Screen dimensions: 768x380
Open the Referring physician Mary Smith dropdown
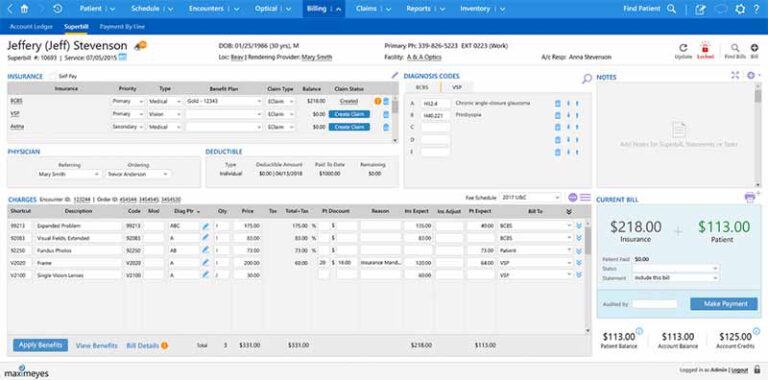(69, 174)
